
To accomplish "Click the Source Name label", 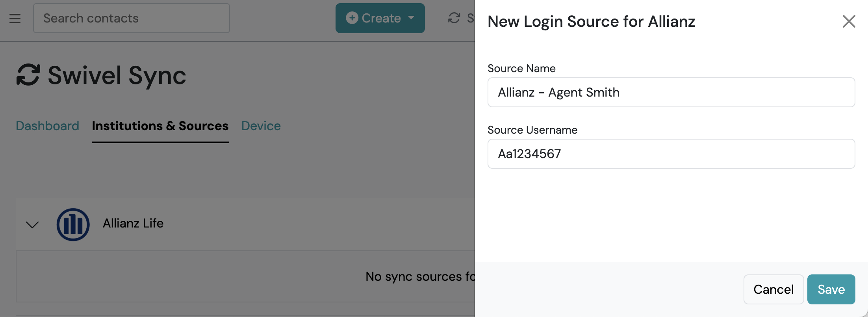I will pos(521,68).
